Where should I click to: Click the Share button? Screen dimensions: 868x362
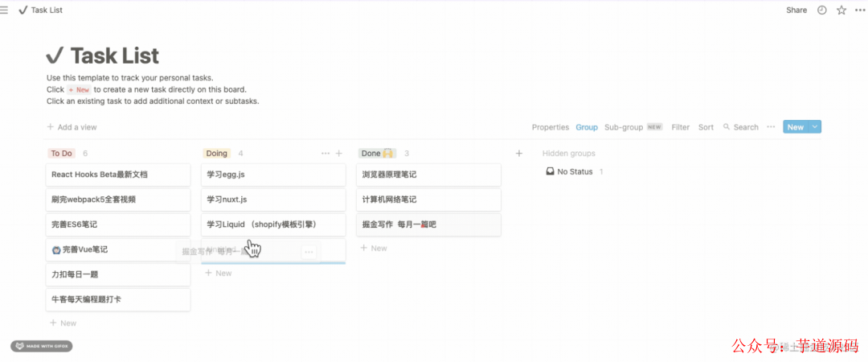point(796,10)
